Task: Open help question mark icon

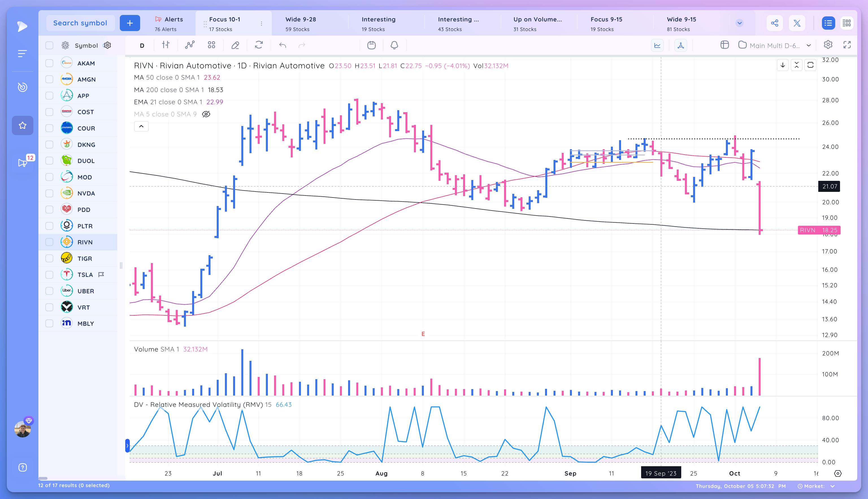Action: click(x=23, y=467)
